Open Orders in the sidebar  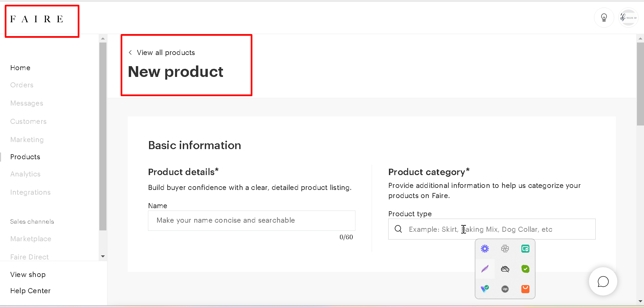pyautogui.click(x=22, y=85)
